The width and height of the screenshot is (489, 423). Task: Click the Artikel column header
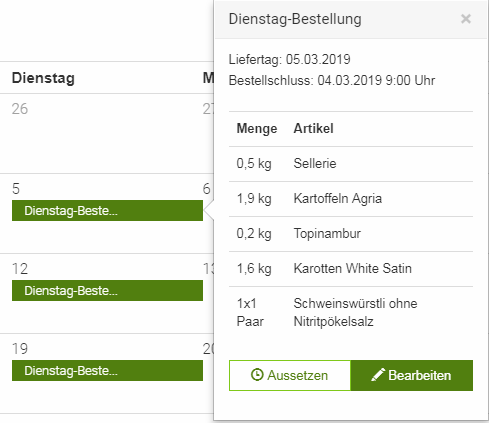tap(313, 129)
